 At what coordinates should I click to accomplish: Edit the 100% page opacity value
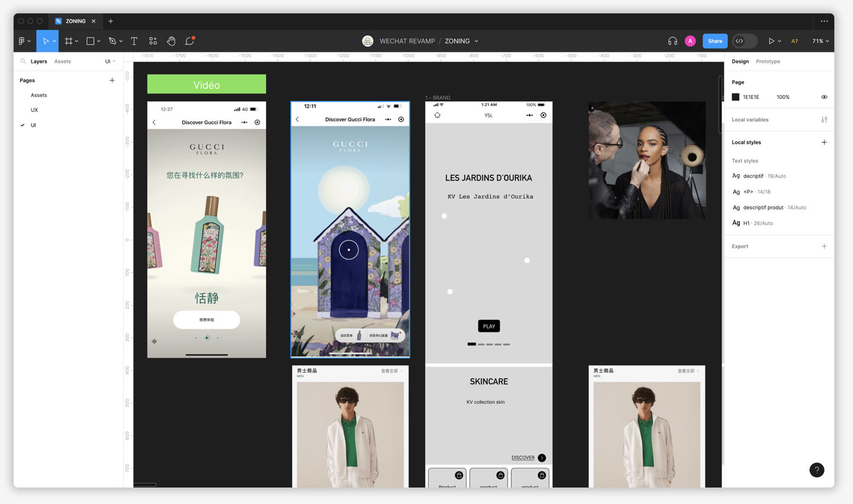click(x=783, y=97)
